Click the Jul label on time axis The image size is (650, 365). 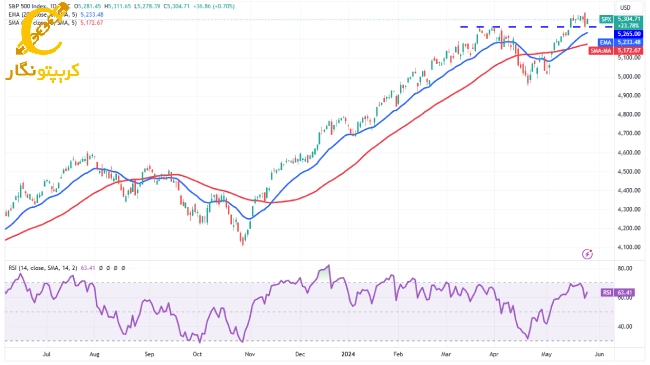pos(46,354)
